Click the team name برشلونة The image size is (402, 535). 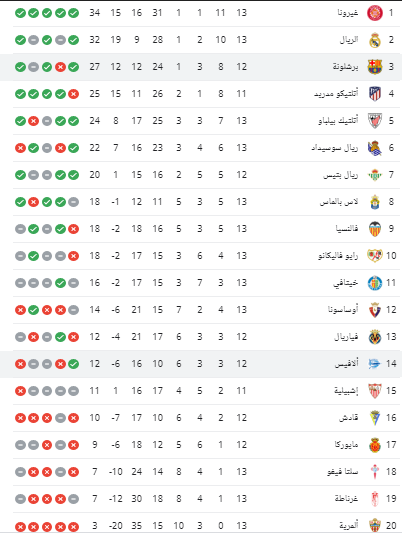345,67
